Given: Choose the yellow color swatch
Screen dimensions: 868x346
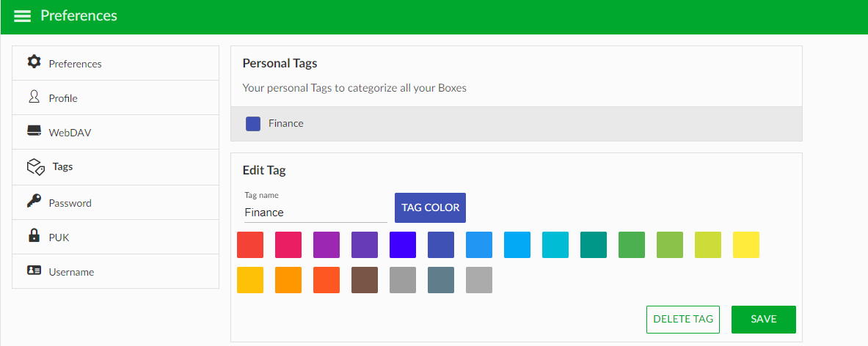Looking at the screenshot, I should tap(745, 245).
